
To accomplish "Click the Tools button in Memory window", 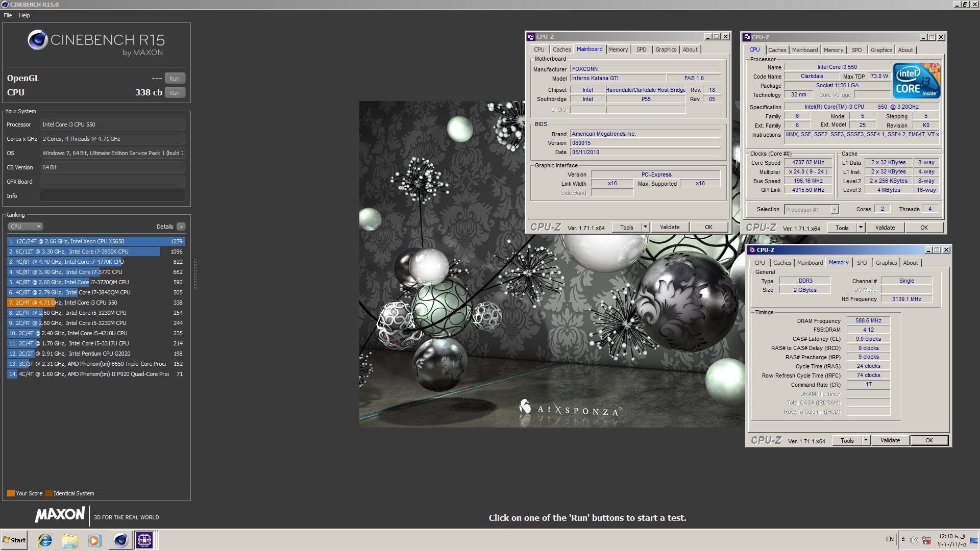I will 847,441.
